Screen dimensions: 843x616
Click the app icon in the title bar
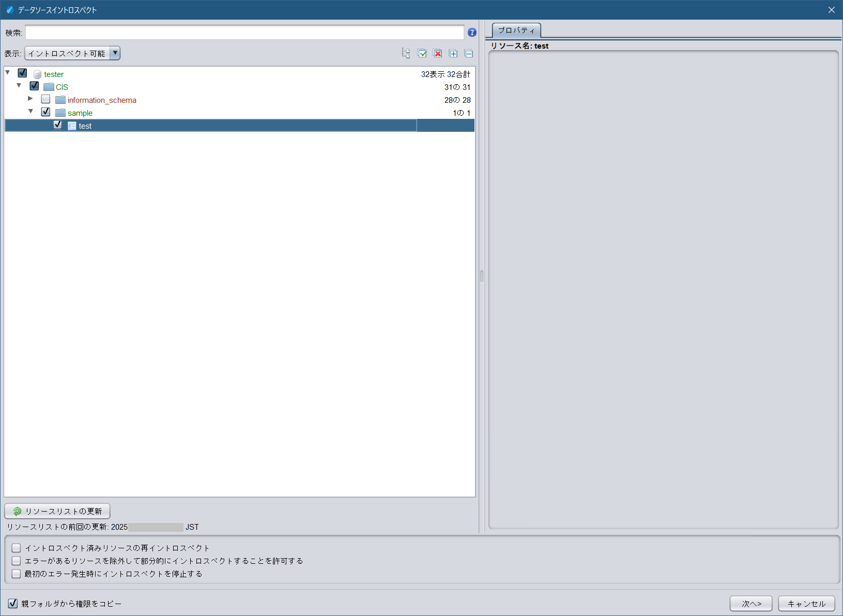tap(9, 10)
